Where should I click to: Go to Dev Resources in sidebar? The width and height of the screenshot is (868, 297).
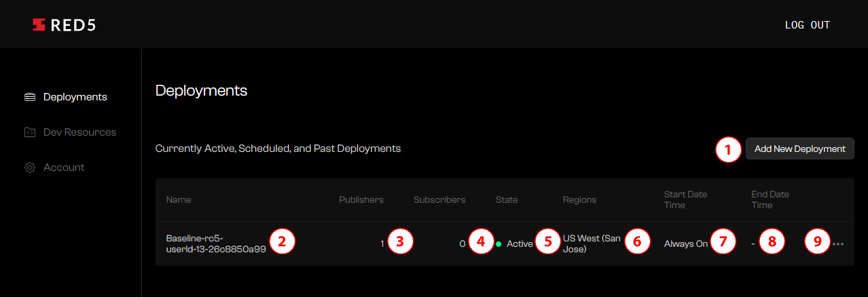click(x=70, y=132)
